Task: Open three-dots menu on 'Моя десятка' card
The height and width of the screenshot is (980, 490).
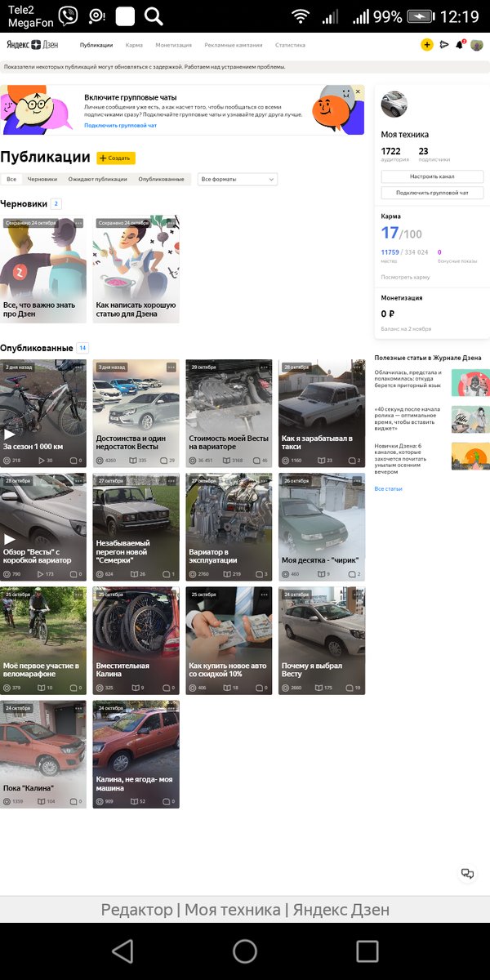Action: click(357, 481)
